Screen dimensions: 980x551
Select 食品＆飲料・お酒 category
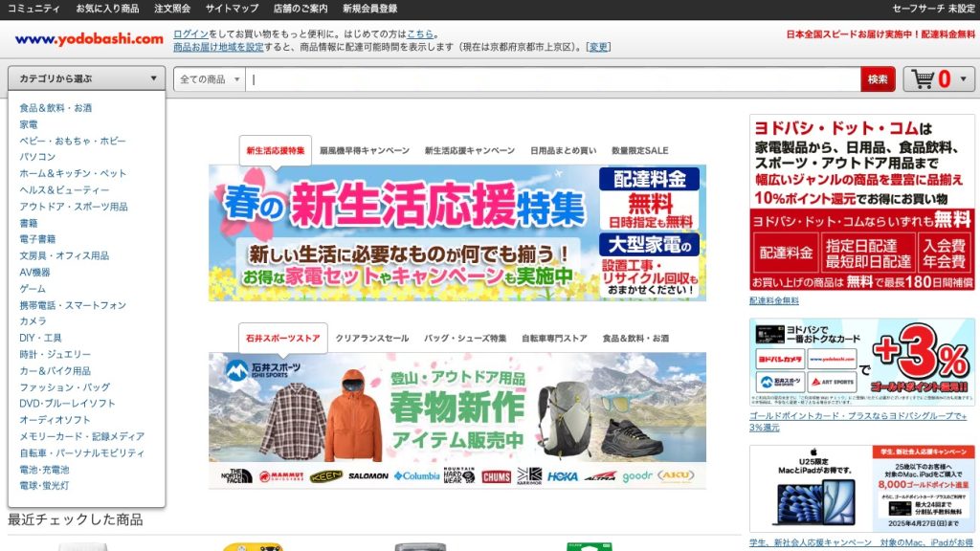click(x=56, y=108)
